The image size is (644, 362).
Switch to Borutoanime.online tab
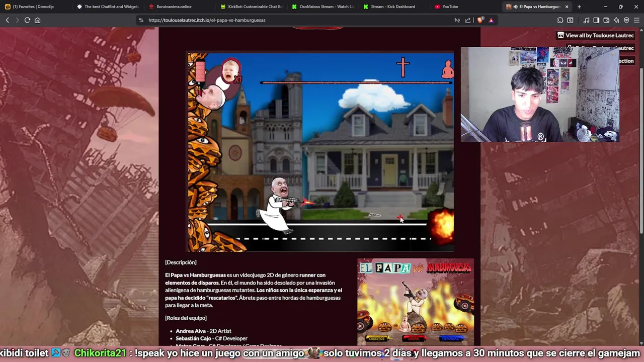pyautogui.click(x=180, y=7)
